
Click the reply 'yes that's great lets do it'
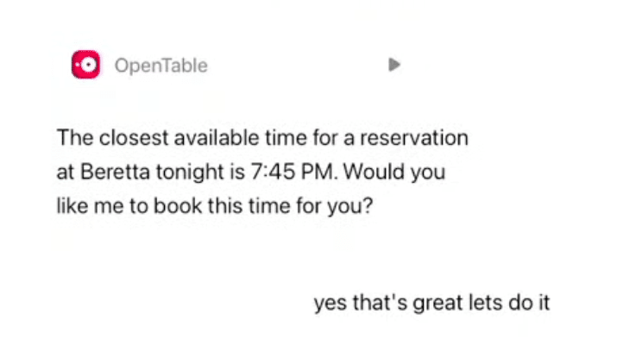pyautogui.click(x=431, y=304)
